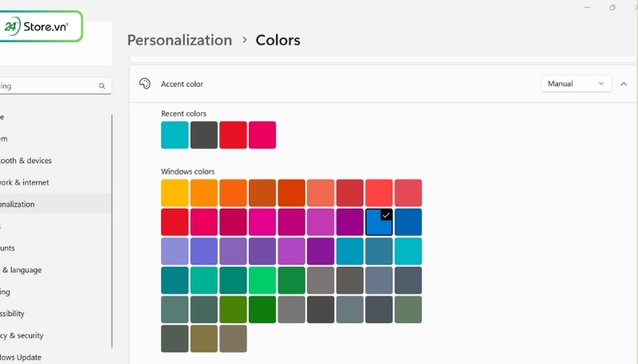Viewport: 638px width, 364px height.
Task: Choose the taupe swatch ending last row
Action: (x=233, y=339)
